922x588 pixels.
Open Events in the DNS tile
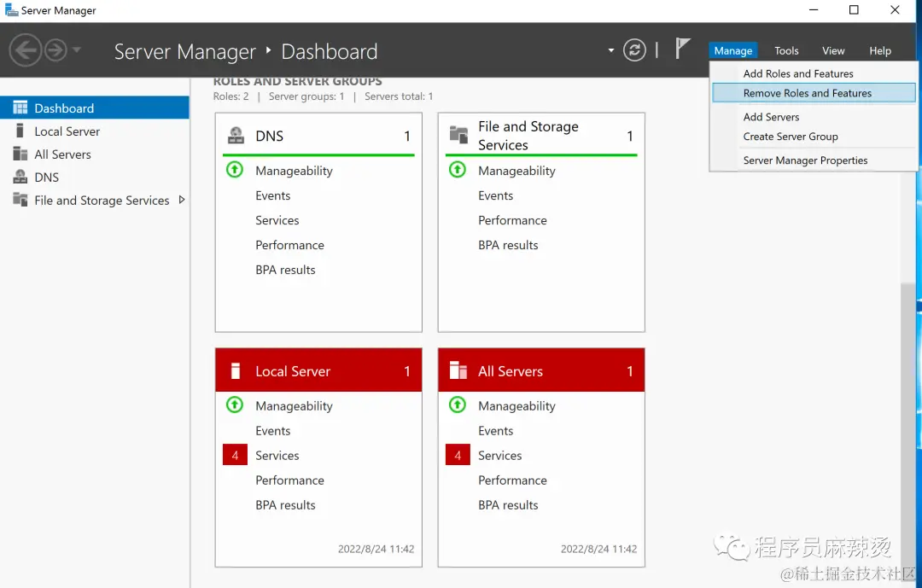pyautogui.click(x=273, y=195)
